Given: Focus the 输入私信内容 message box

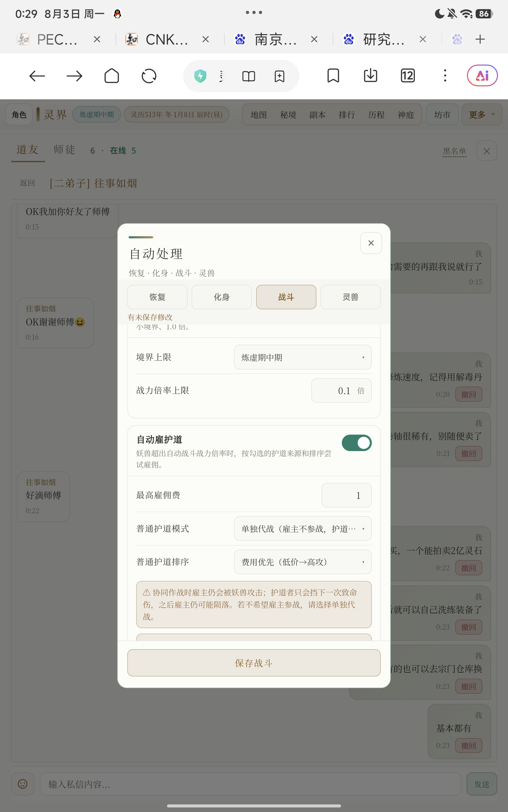Looking at the screenshot, I should point(250,784).
